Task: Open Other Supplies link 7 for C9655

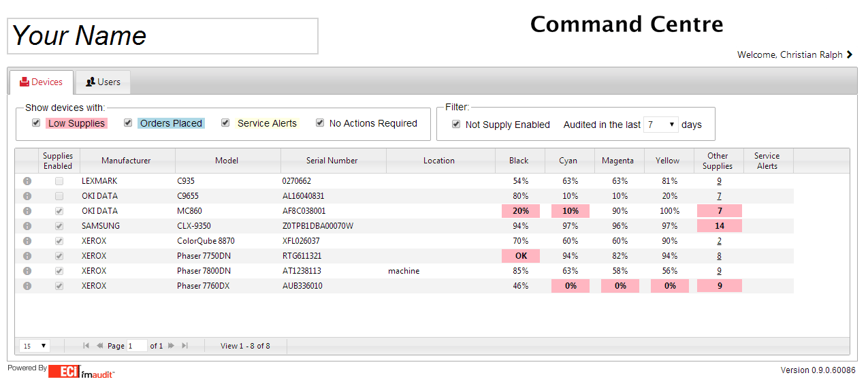Action: click(x=719, y=196)
